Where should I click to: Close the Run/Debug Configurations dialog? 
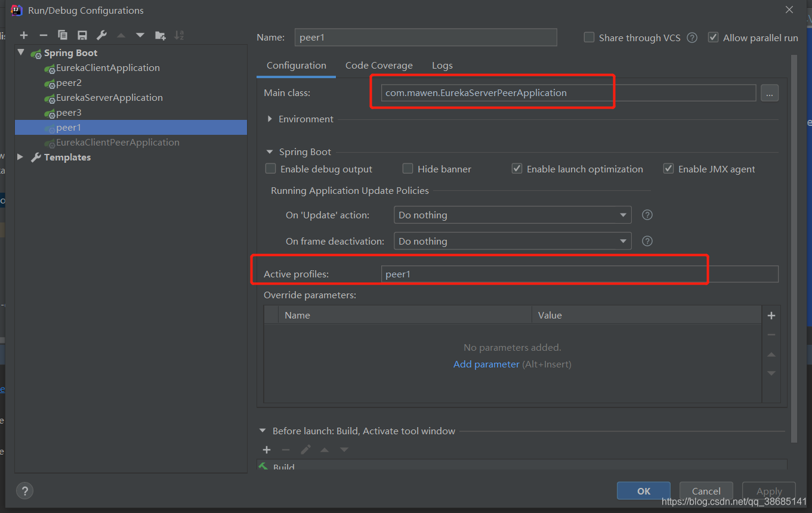(x=789, y=10)
